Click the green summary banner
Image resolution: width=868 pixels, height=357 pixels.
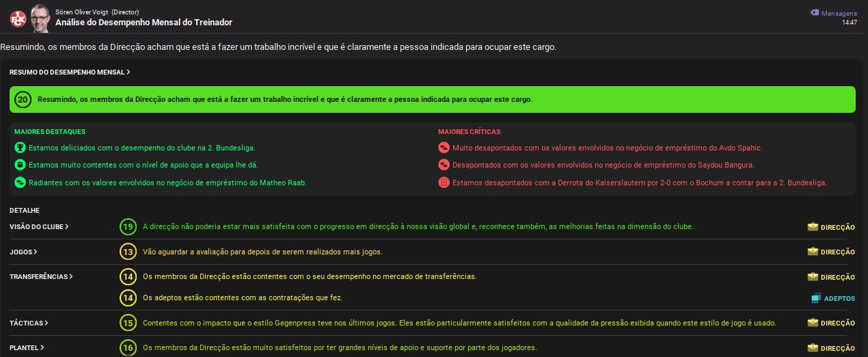point(433,99)
